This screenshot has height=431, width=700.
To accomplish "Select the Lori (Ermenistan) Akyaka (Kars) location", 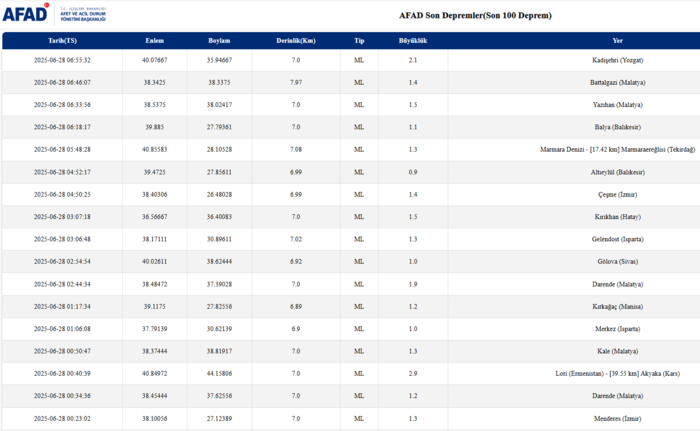I will (x=617, y=374).
